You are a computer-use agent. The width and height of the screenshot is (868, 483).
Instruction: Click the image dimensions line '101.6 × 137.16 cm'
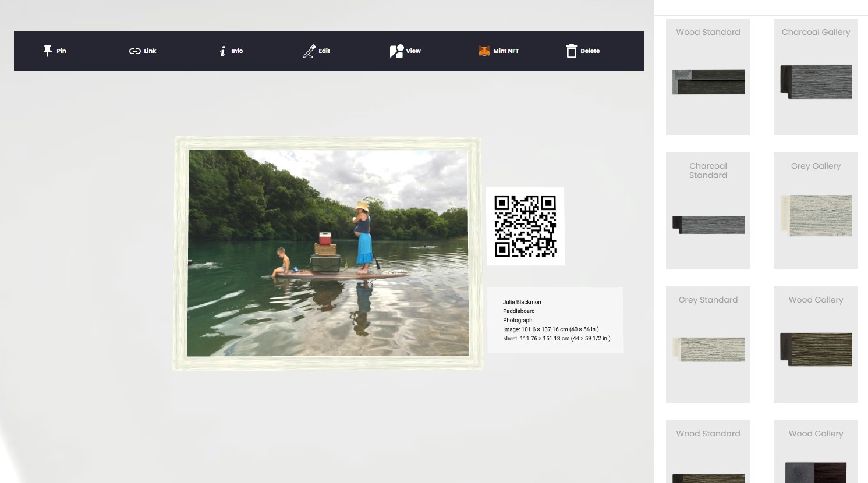click(551, 329)
